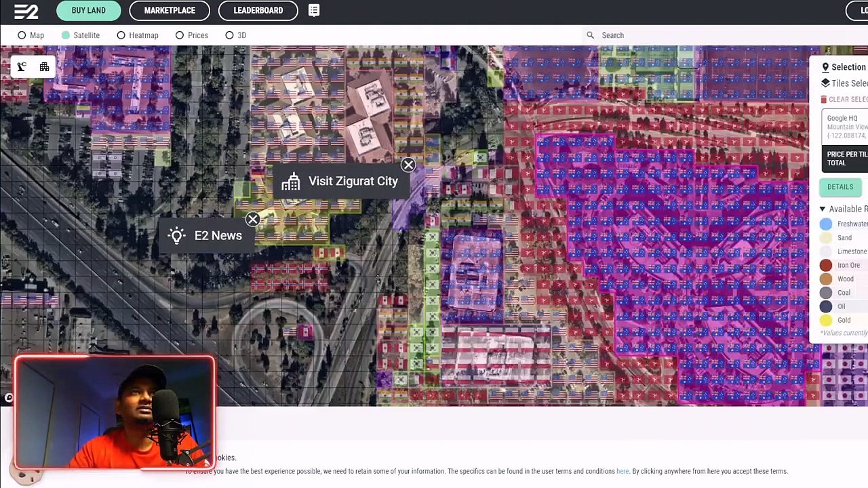Click the Oil resource swatch
Viewport: 868px width, 488px height.
tap(825, 306)
